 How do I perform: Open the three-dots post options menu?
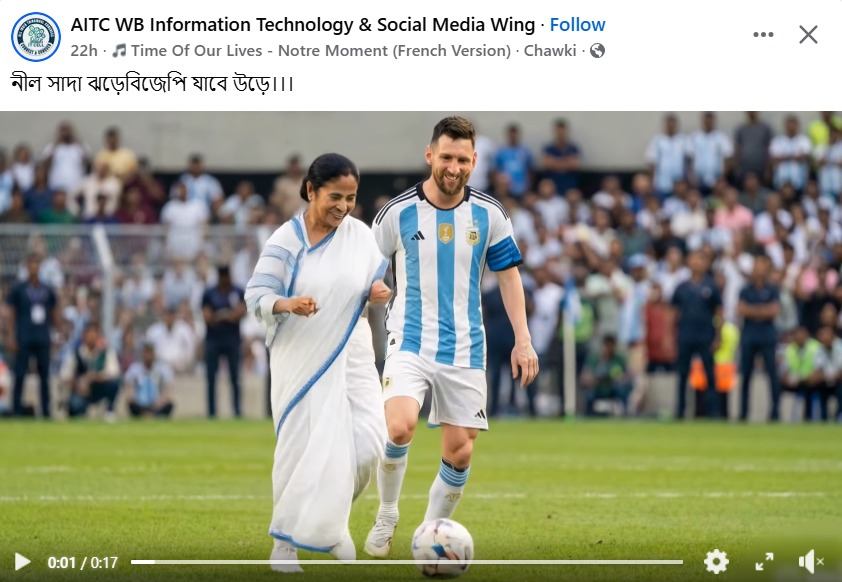click(x=763, y=35)
